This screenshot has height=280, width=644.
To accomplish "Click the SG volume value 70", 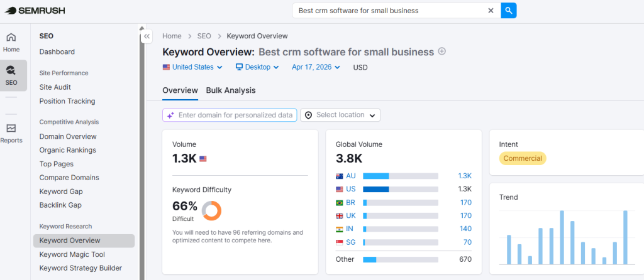I will [467, 242].
